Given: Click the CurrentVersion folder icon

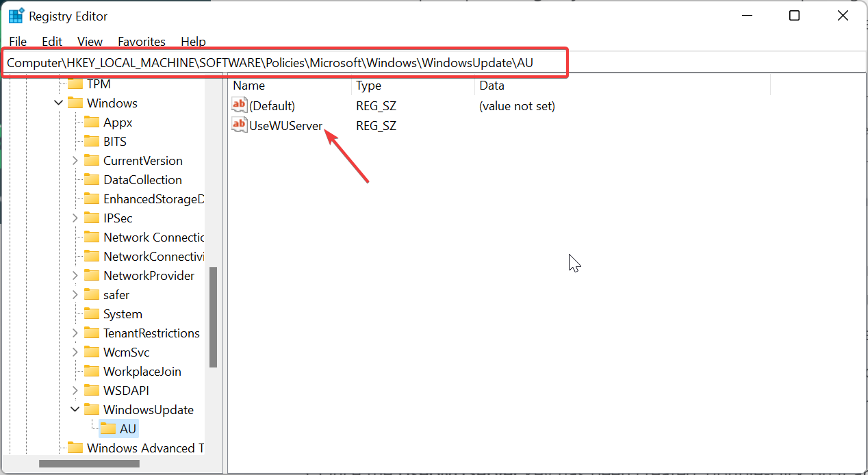Looking at the screenshot, I should point(92,161).
